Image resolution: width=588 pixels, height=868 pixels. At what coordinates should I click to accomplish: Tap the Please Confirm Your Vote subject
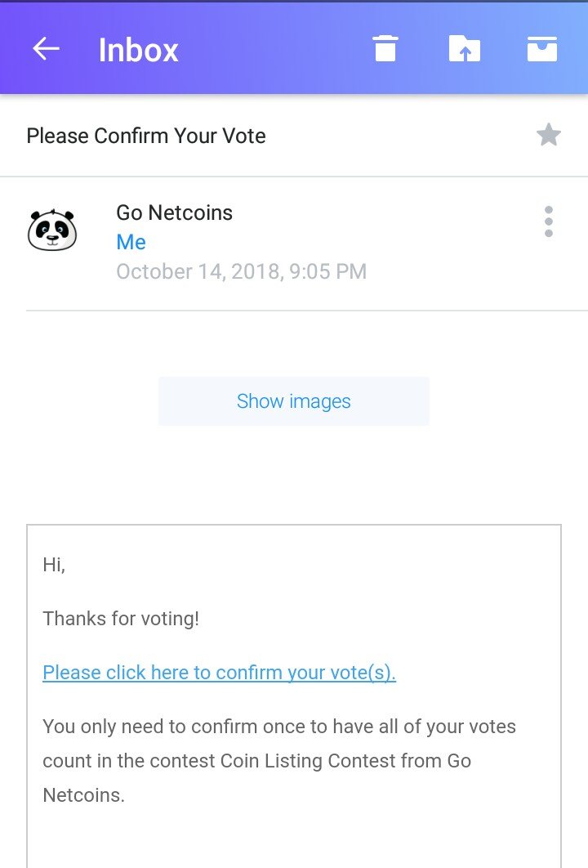point(146,136)
